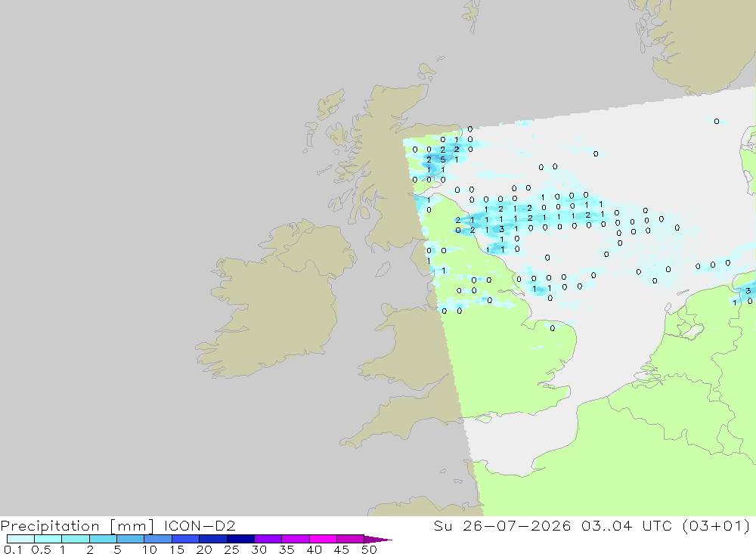Click the 3 rainfall value near the German coast
This screenshot has width=756, height=554.
click(x=748, y=291)
